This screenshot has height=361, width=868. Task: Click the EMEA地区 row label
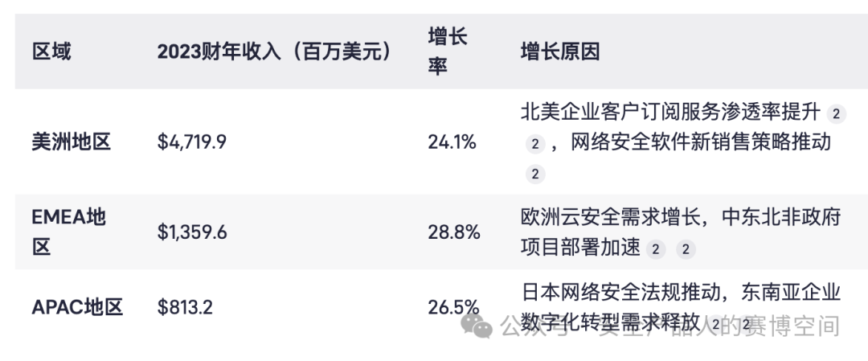68,232
